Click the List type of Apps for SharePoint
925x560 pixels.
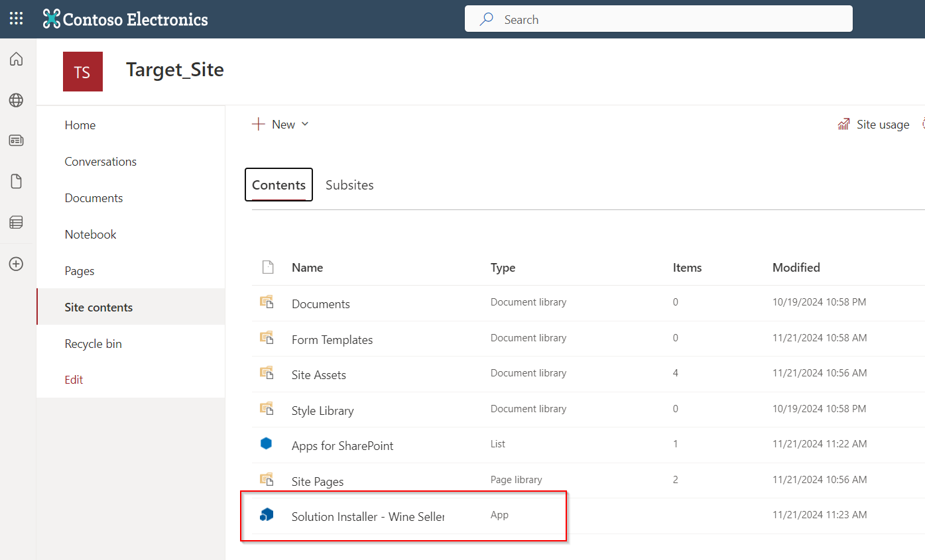pos(498,444)
